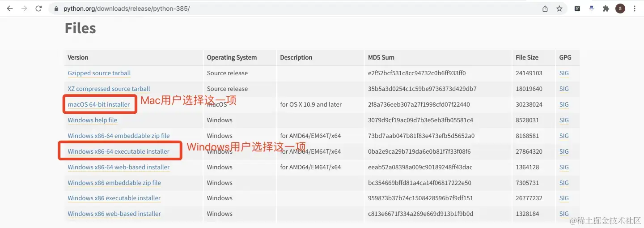Open SIG for x86 embeddable zip
Viewport: 644px width, 228px height.
[564, 183]
